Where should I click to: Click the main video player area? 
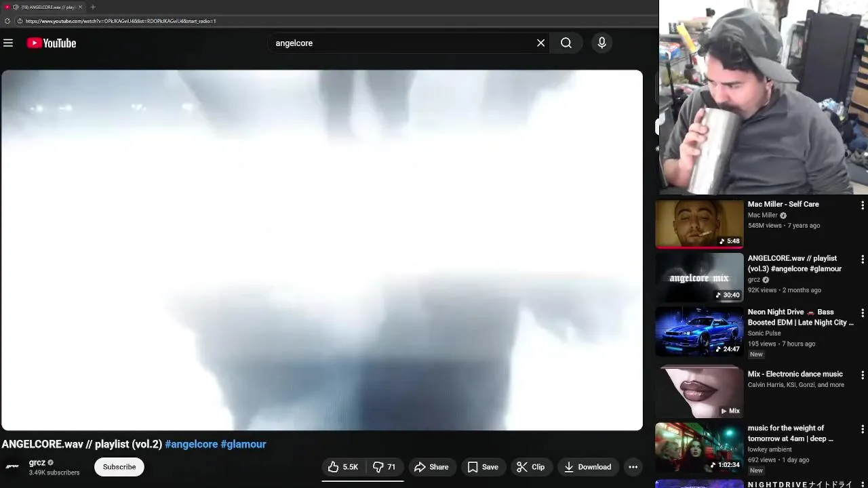click(x=322, y=250)
